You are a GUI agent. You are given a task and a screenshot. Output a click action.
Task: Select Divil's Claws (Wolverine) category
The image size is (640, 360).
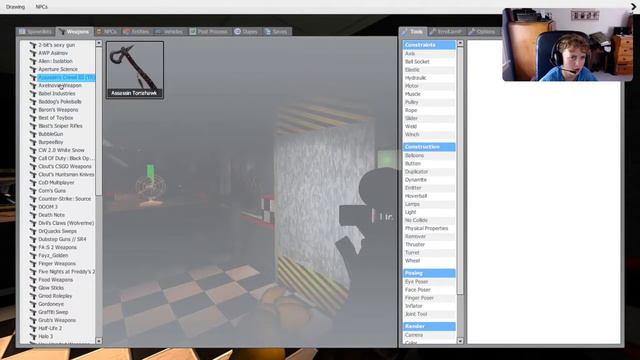(x=66, y=223)
